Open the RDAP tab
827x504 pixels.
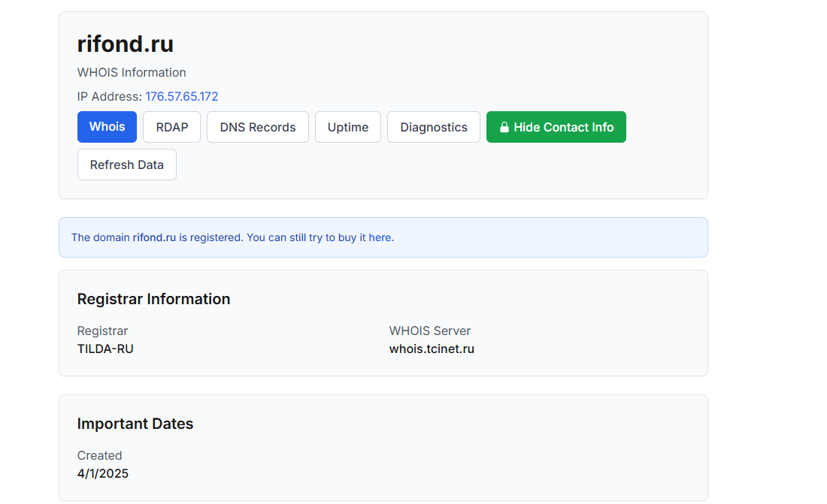(171, 127)
